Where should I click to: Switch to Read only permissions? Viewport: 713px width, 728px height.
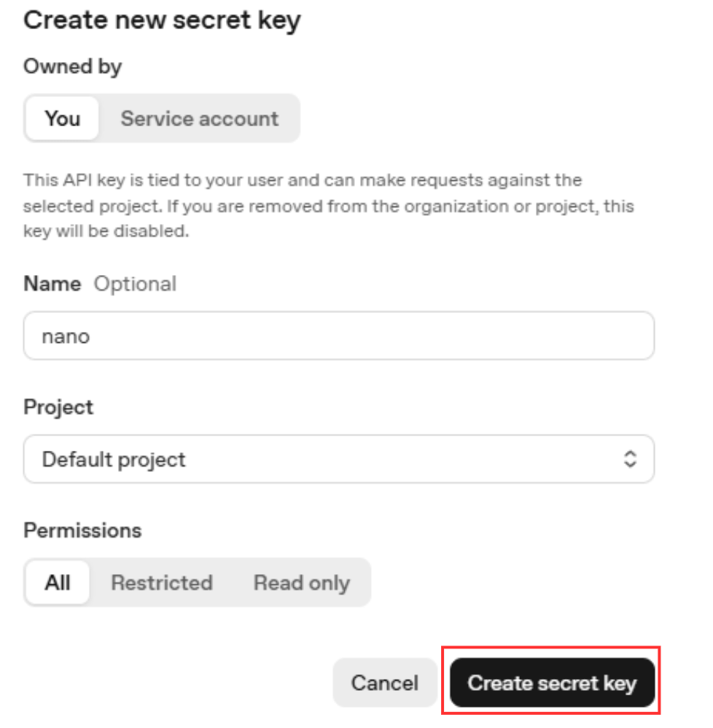coord(301,583)
